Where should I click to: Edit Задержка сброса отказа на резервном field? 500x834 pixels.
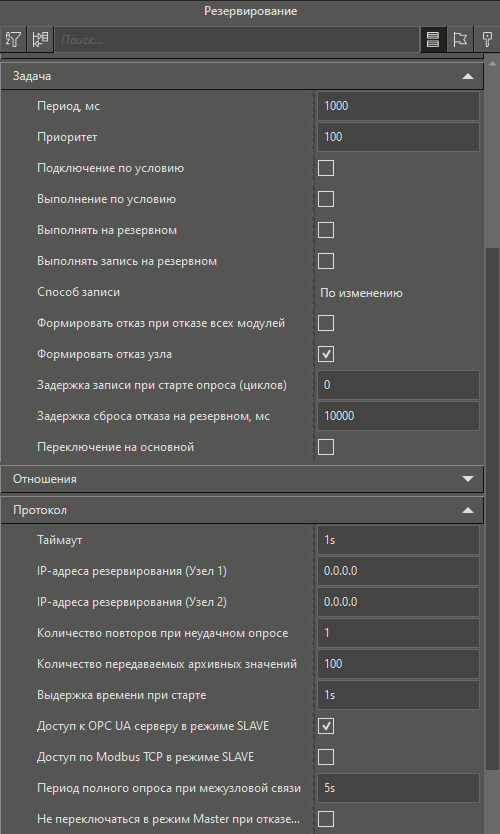click(398, 416)
